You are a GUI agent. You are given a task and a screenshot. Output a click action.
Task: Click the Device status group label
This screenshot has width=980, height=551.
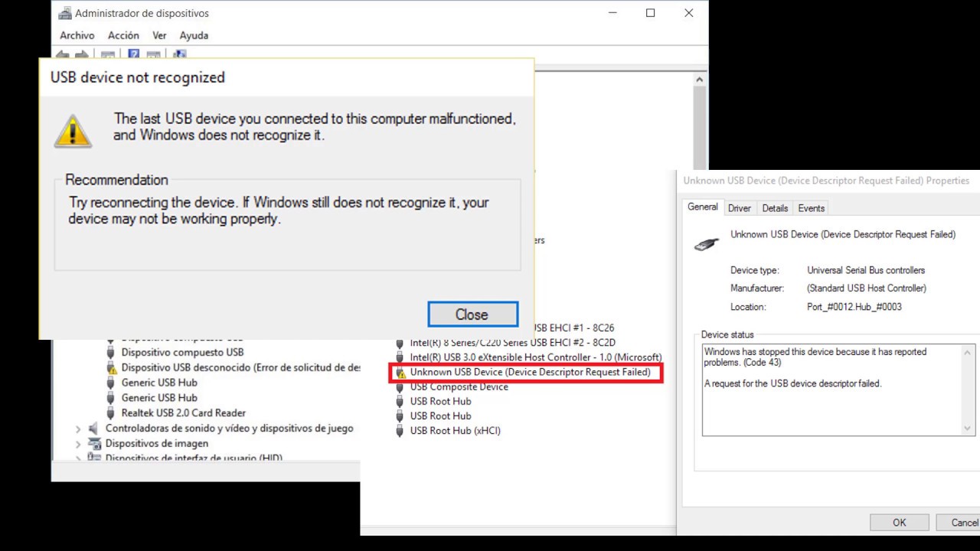click(x=727, y=334)
